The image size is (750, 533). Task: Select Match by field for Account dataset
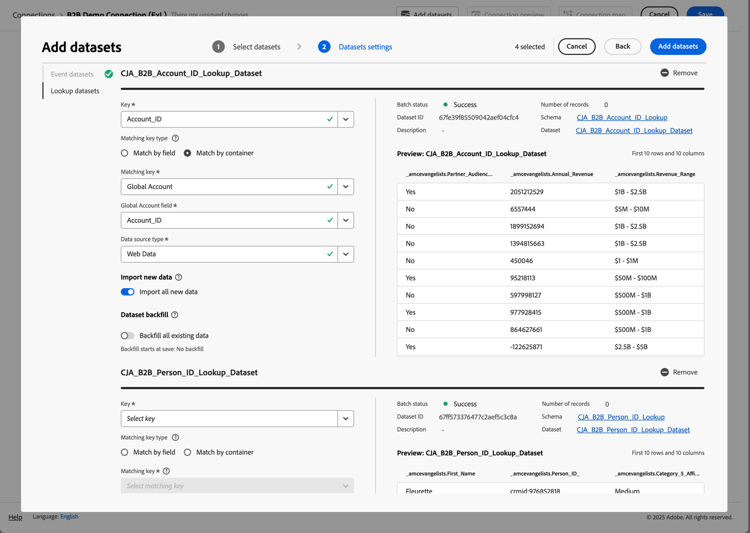coord(125,153)
